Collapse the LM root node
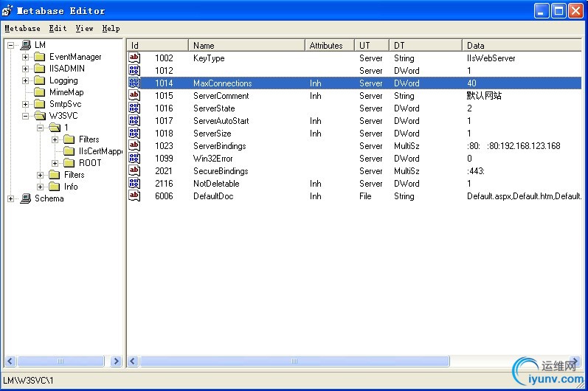Image resolution: width=588 pixels, height=391 pixels. coord(11,45)
